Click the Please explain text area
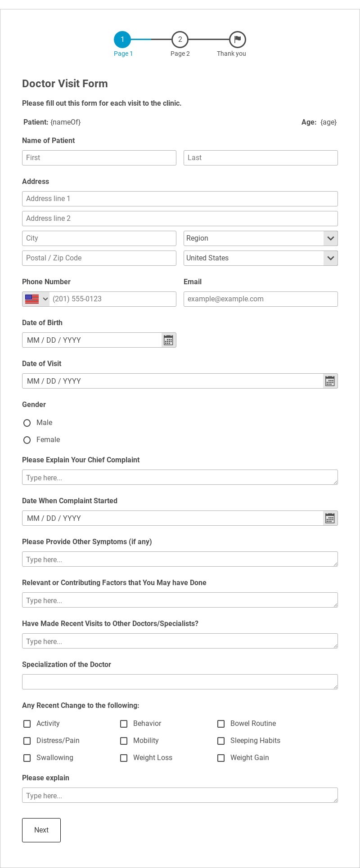Image resolution: width=360 pixels, height=868 pixels. [x=180, y=795]
